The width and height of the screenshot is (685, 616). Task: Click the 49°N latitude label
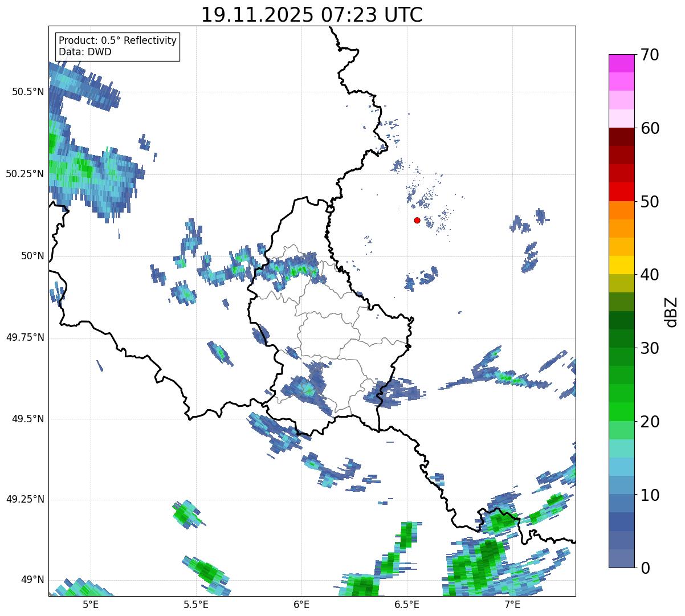31,580
